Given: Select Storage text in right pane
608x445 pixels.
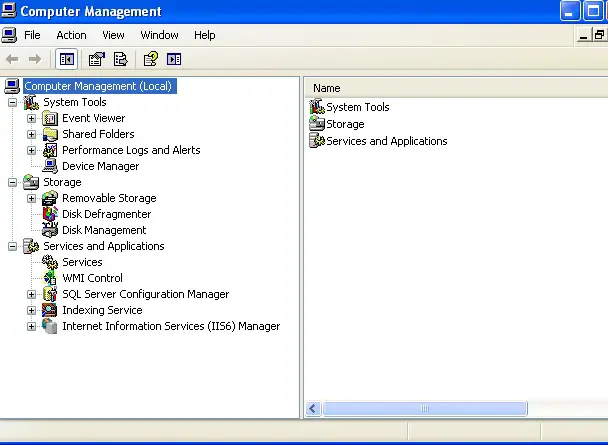Looking at the screenshot, I should (345, 124).
